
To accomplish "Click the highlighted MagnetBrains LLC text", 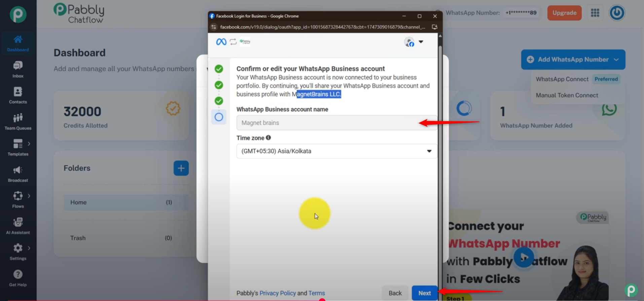I will 319,94.
